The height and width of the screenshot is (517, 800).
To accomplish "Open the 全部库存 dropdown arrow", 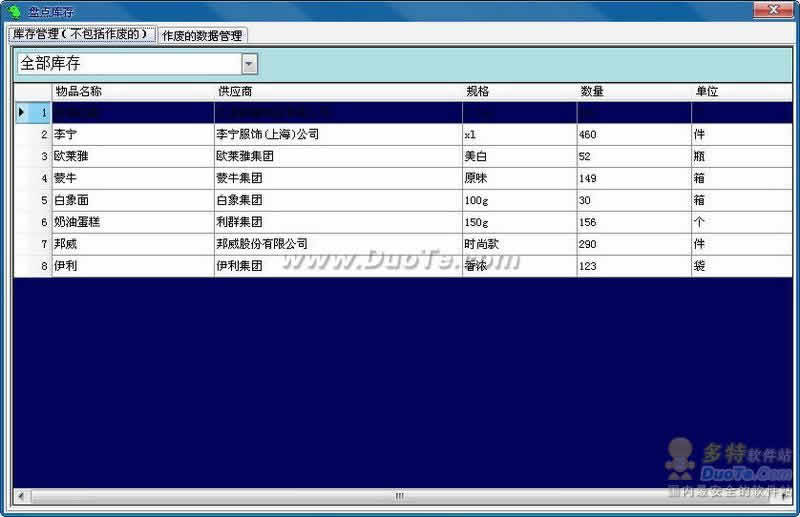I will click(249, 64).
